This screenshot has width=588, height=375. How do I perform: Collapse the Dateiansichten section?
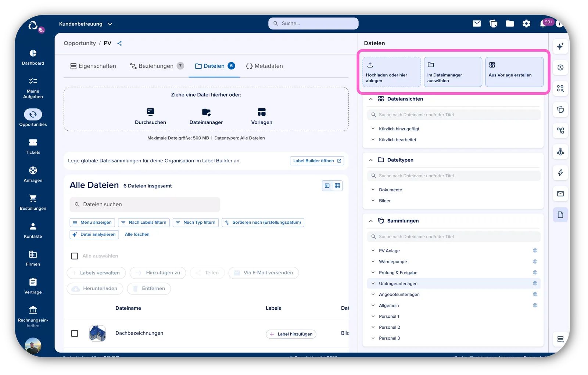371,99
